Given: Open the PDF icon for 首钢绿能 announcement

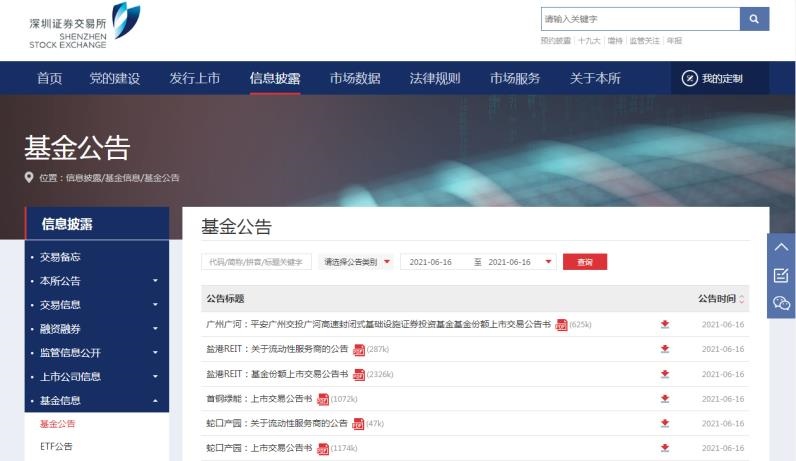Looking at the screenshot, I should click(x=323, y=399).
